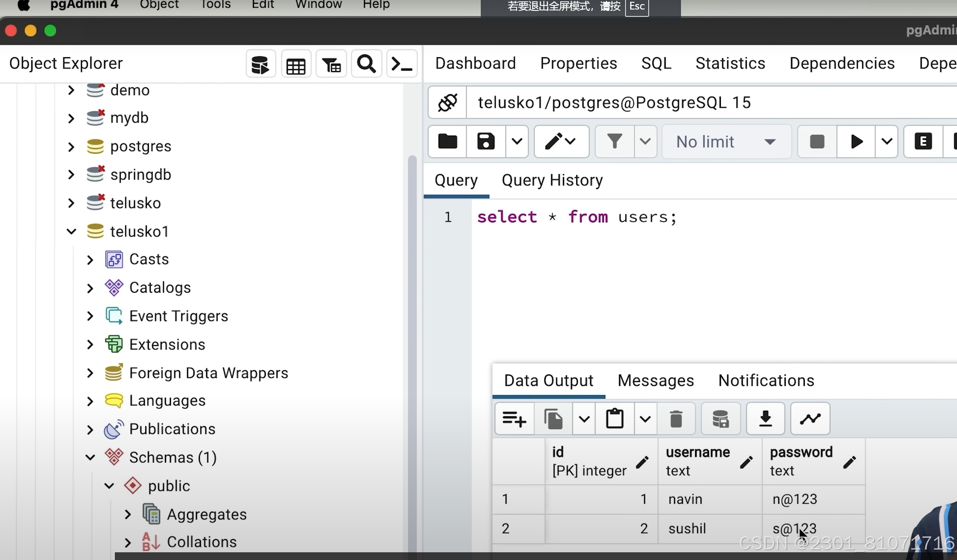This screenshot has height=560, width=957.
Task: Click the Execute query play button
Action: pyautogui.click(x=856, y=142)
